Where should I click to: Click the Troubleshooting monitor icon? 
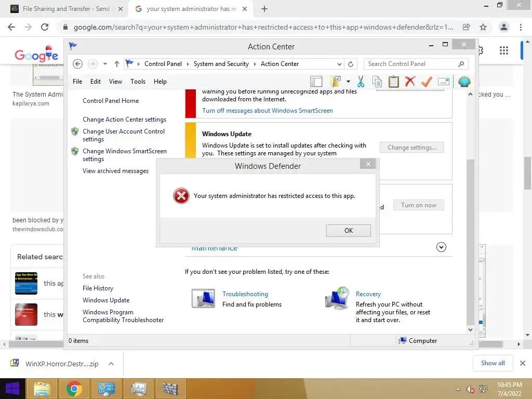tap(203, 298)
